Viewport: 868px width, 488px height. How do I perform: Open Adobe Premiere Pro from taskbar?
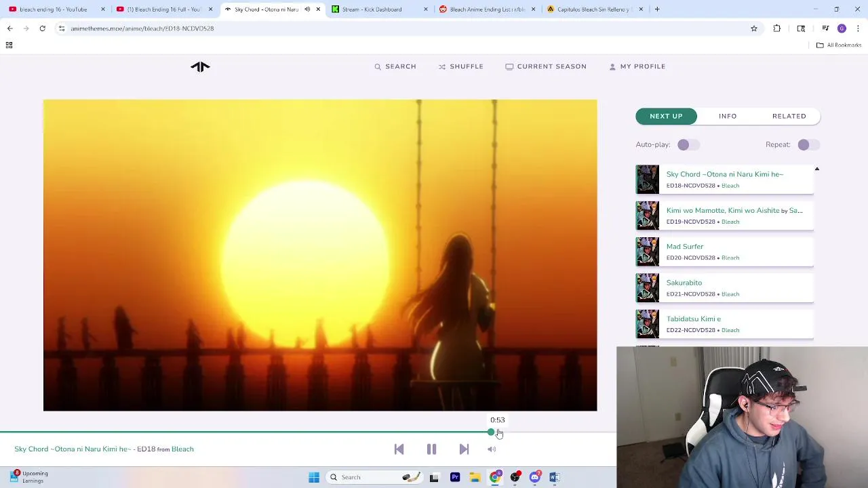[455, 477]
